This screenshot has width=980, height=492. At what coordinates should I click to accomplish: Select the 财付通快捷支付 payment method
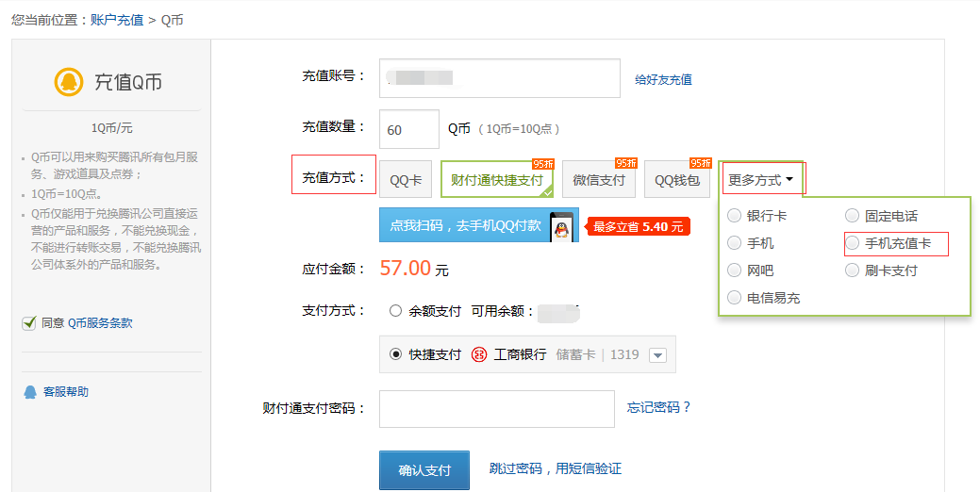click(497, 179)
